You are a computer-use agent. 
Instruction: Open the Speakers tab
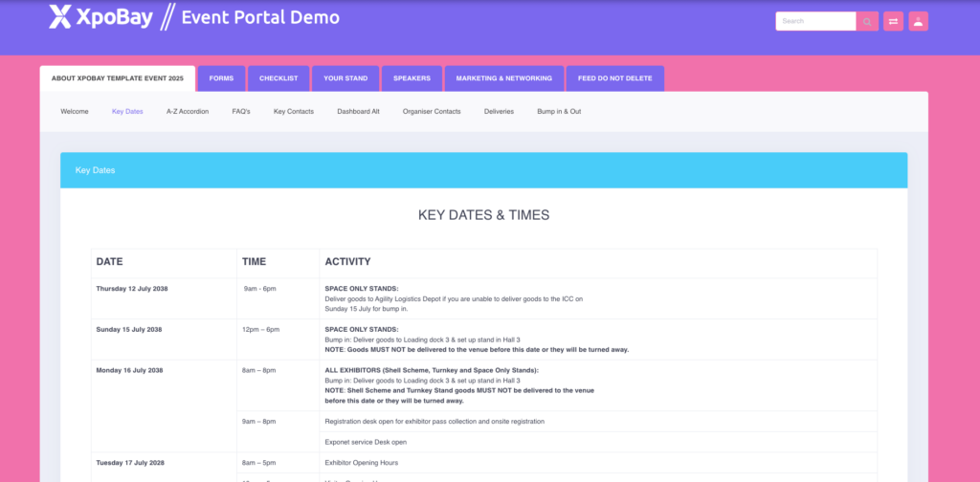412,78
